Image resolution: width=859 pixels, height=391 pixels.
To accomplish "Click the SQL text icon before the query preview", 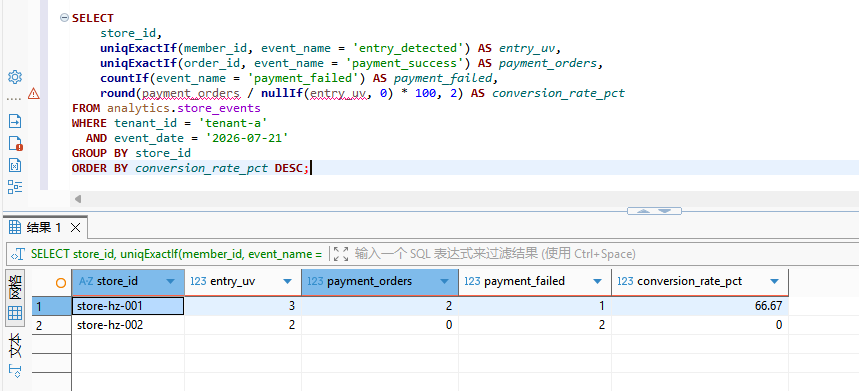I will point(18,254).
